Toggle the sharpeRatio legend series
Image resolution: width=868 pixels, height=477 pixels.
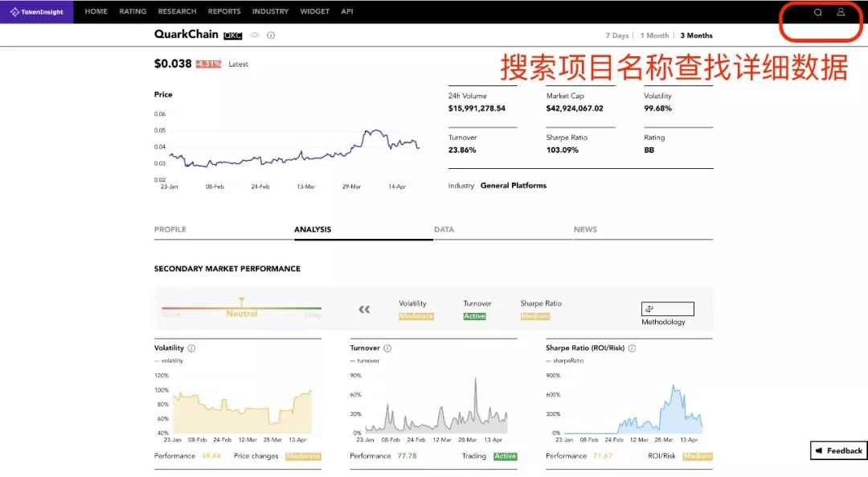click(x=565, y=360)
